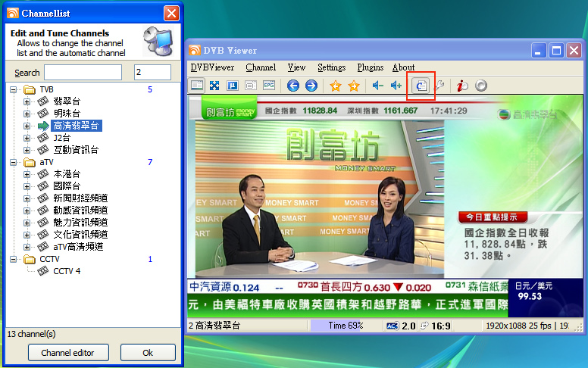Collapse the TVB folder node
The image size is (588, 368).
[13, 89]
